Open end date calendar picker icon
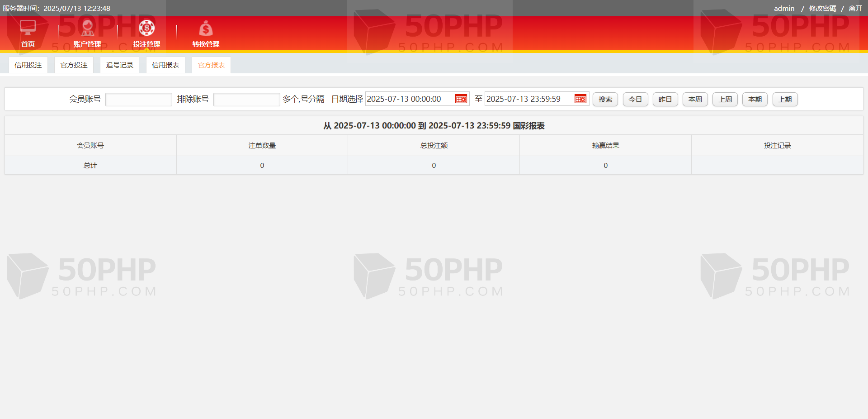The height and width of the screenshot is (419, 868). [x=580, y=99]
